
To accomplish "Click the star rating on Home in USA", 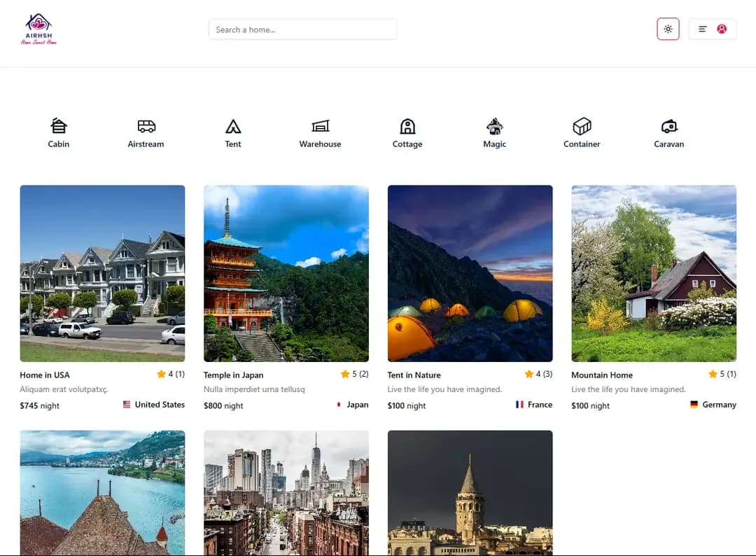I will pos(171,374).
